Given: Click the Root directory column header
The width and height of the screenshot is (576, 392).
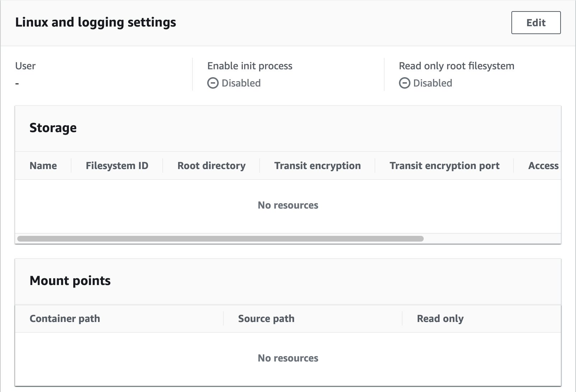Looking at the screenshot, I should pyautogui.click(x=211, y=165).
